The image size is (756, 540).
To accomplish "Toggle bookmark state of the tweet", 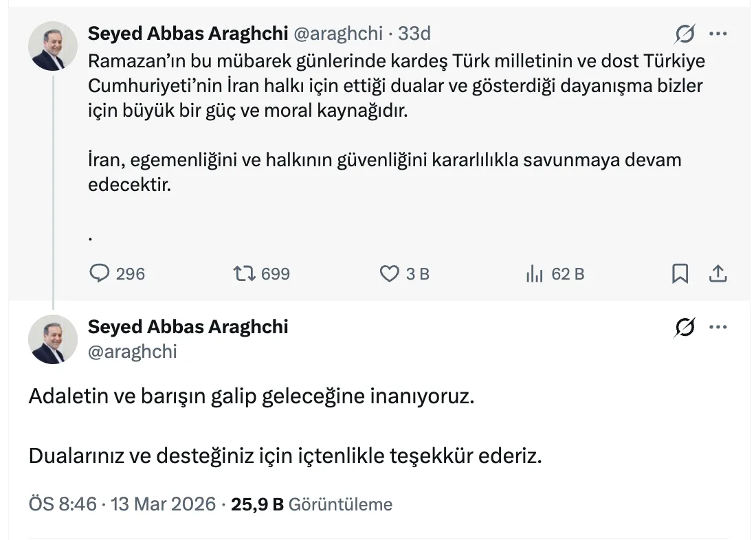I will pyautogui.click(x=680, y=273).
